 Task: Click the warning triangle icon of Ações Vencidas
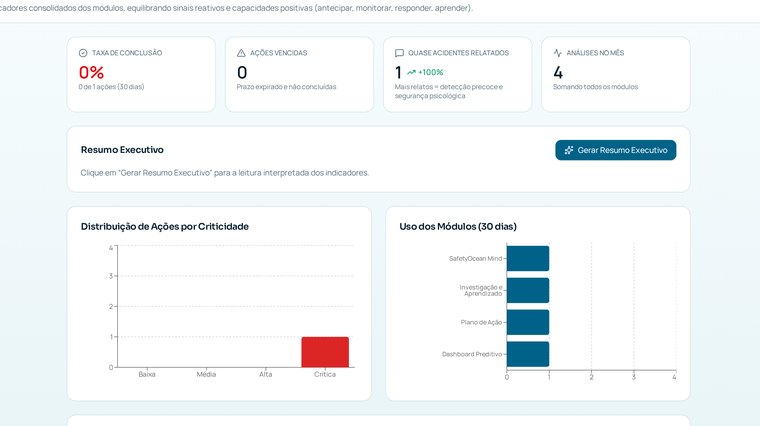click(x=241, y=53)
